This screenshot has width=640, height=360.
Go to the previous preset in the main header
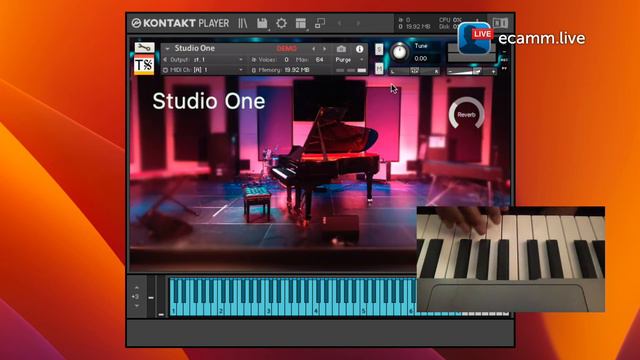click(x=339, y=23)
